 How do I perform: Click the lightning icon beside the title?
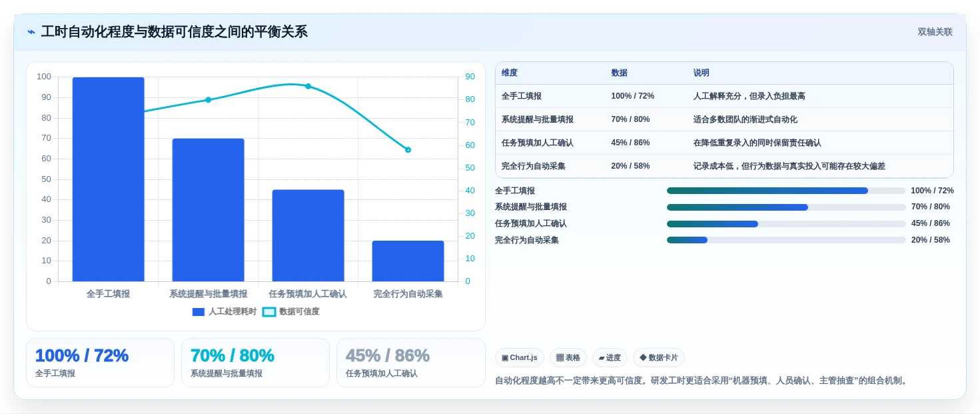tap(31, 32)
